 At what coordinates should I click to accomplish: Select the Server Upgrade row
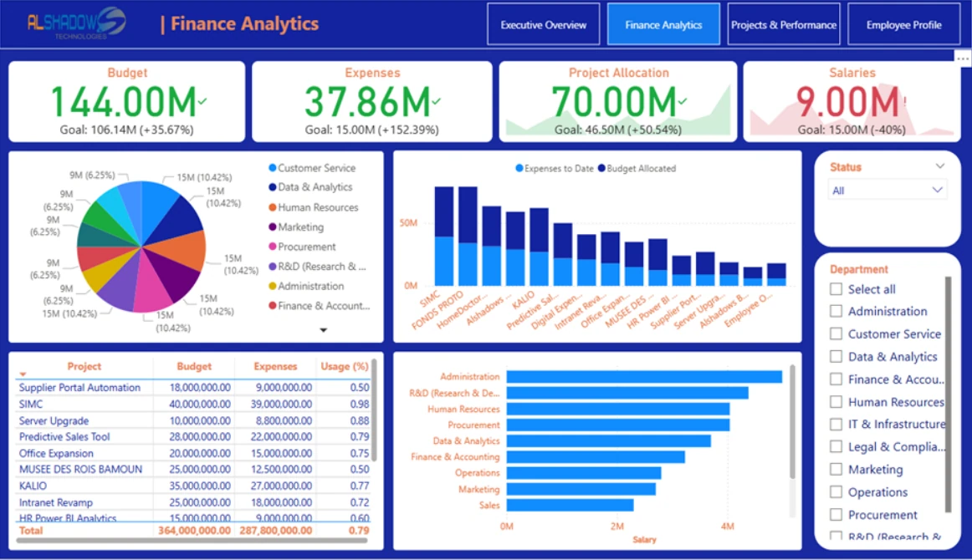tap(193, 420)
